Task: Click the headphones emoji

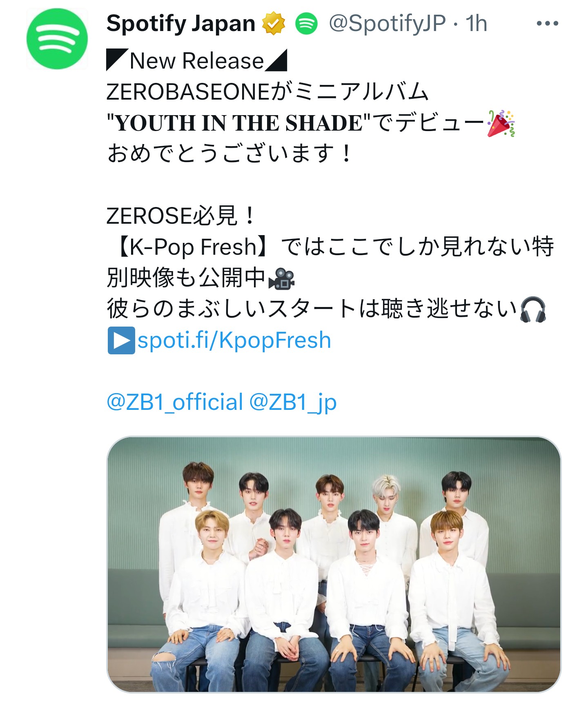Action: (533, 310)
